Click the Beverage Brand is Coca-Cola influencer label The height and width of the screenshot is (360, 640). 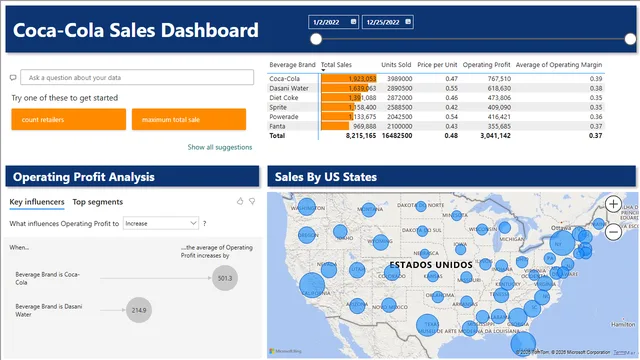point(47,278)
